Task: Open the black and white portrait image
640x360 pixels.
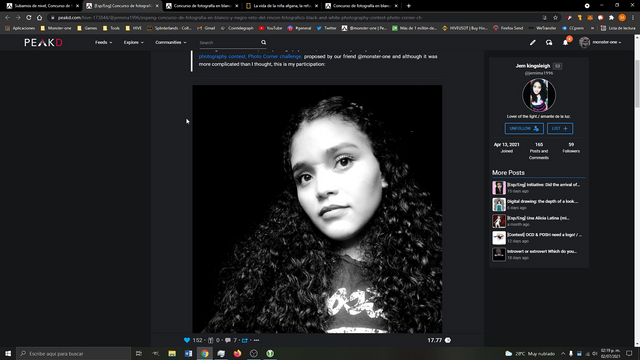Action: pyautogui.click(x=317, y=209)
